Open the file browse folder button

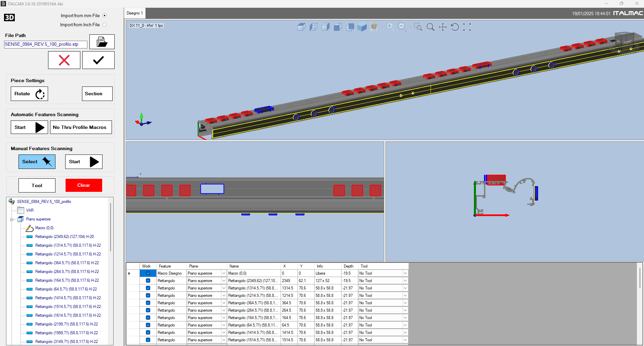pyautogui.click(x=102, y=42)
